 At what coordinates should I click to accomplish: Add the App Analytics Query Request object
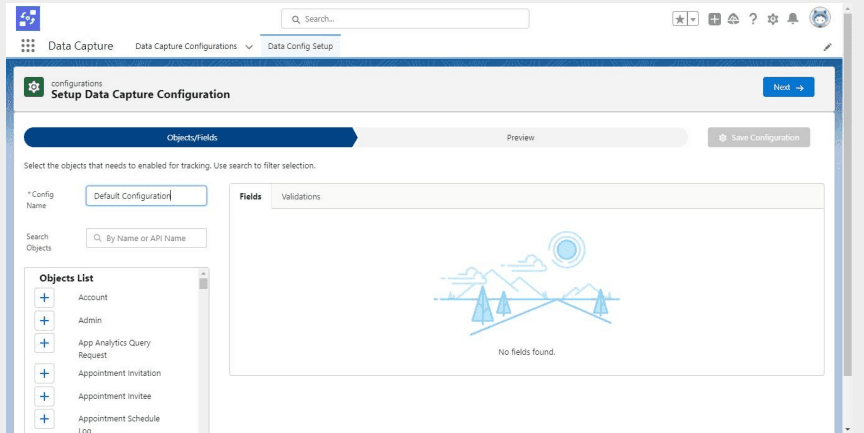click(x=45, y=343)
